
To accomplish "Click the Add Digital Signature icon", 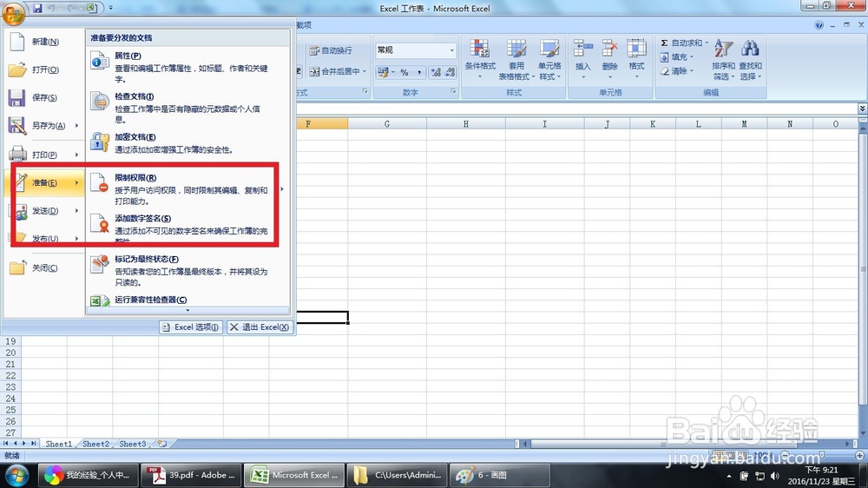I will point(100,223).
